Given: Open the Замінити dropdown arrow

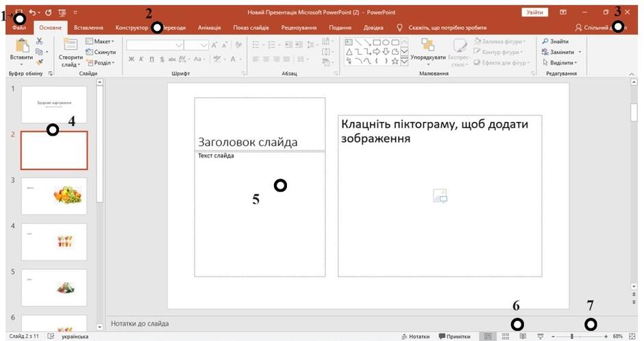Looking at the screenshot, I should pyautogui.click(x=580, y=52).
